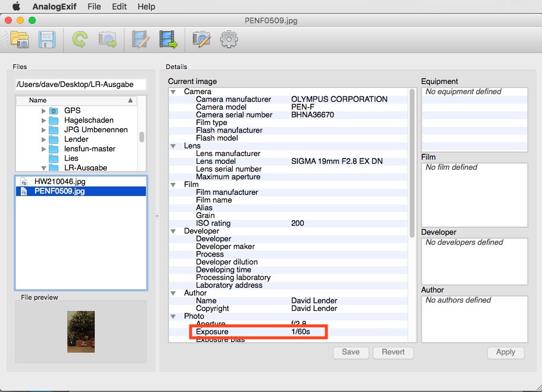The width and height of the screenshot is (542, 392).
Task: Collapse the Developer section triangle
Action: pos(173,231)
